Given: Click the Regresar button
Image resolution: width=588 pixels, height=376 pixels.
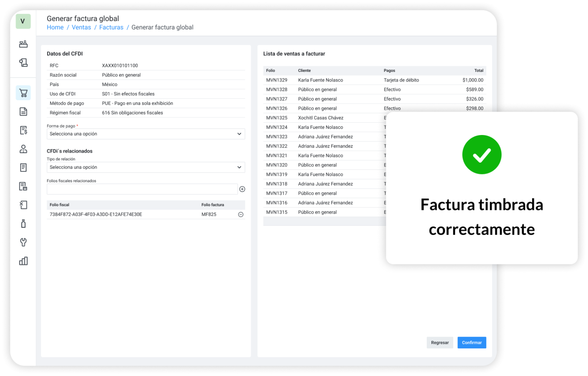Looking at the screenshot, I should pos(439,342).
